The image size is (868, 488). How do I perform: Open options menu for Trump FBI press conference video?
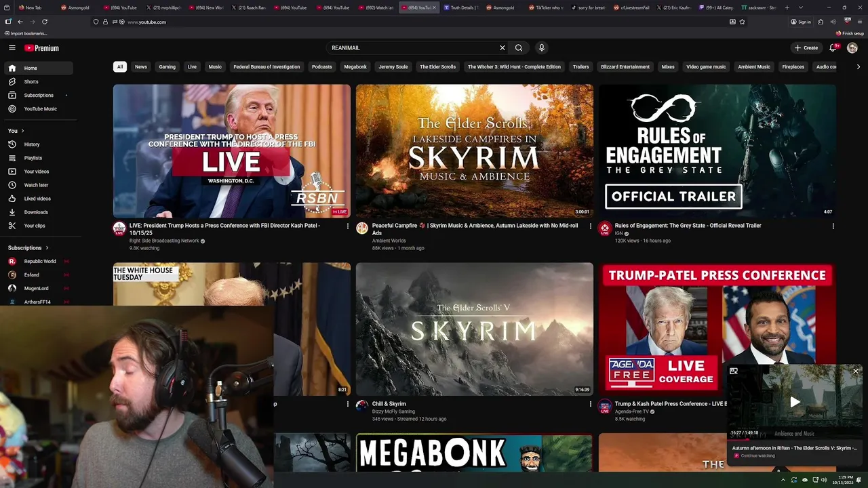[347, 226]
